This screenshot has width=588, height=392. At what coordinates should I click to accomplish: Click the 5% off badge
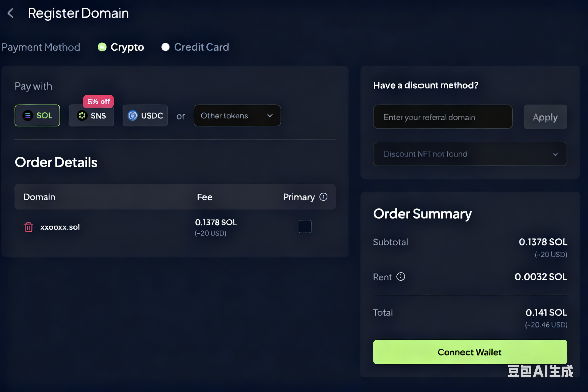tap(98, 101)
